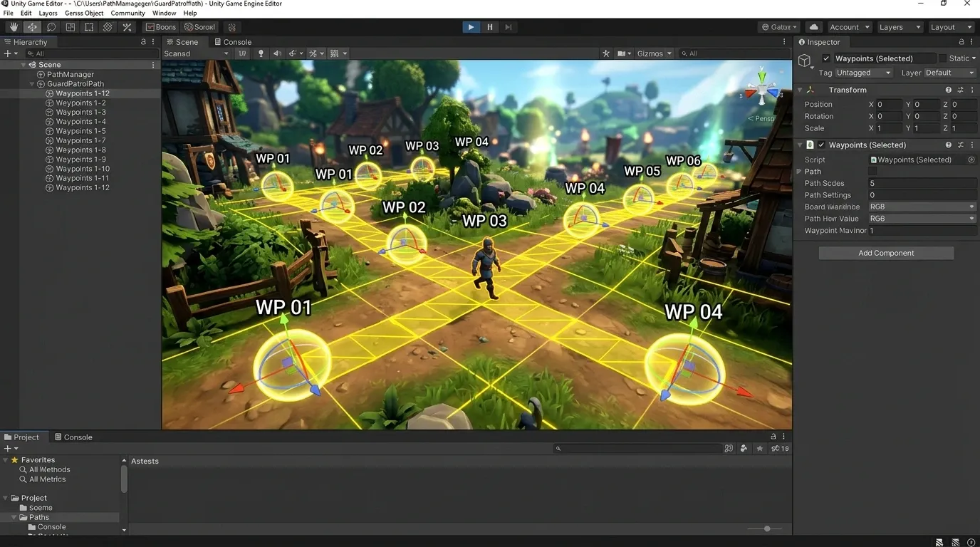The height and width of the screenshot is (547, 980).
Task: Toggle the Path checkbox
Action: click(872, 172)
